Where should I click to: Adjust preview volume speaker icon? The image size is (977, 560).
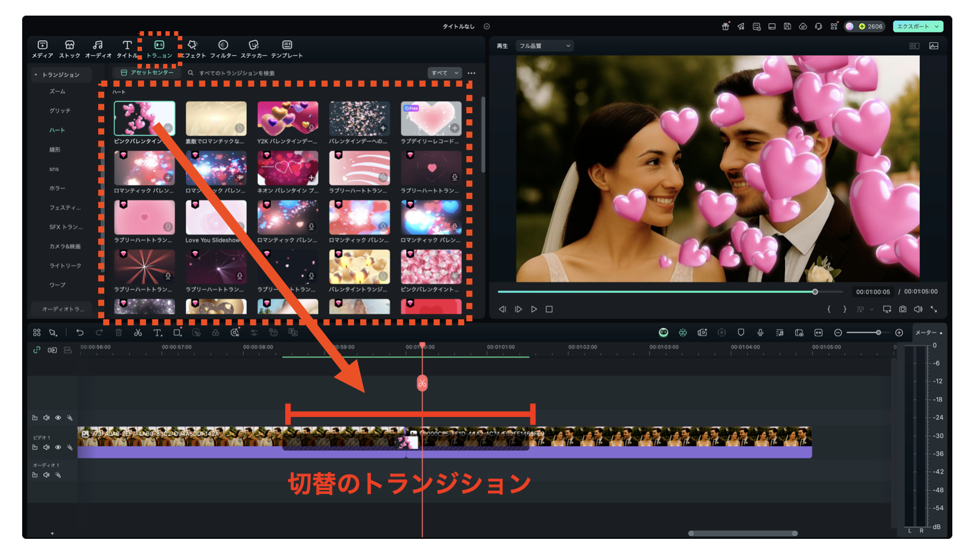pos(919,309)
